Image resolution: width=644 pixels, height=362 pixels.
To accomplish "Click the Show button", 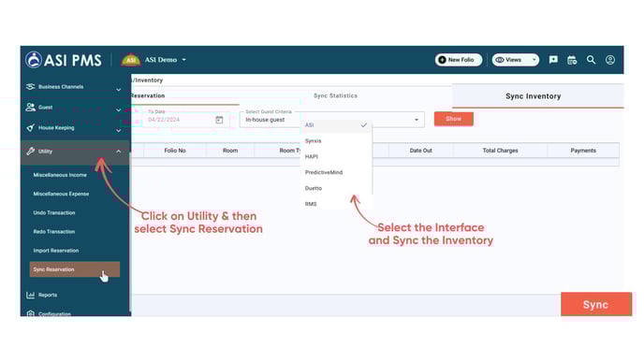I will point(453,119).
